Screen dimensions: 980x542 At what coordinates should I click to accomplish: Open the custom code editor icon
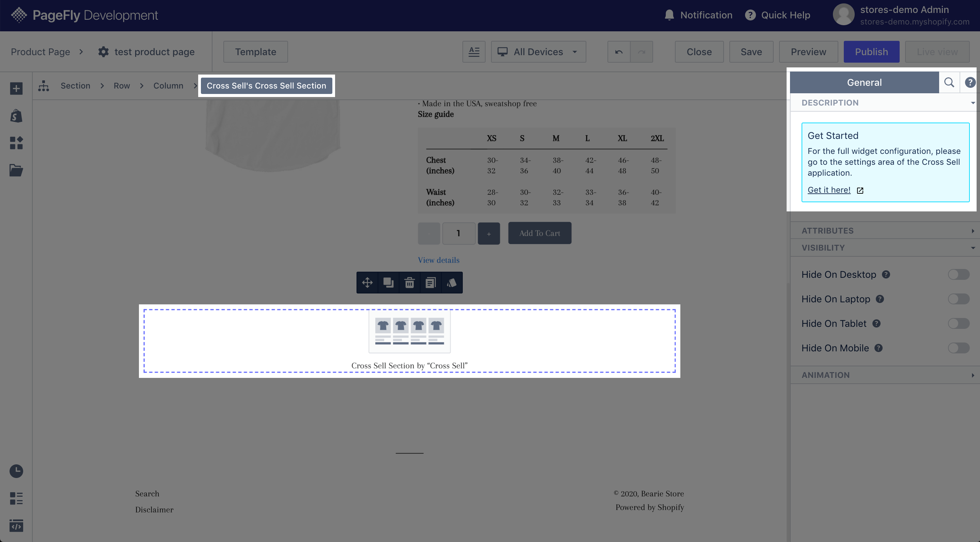(16, 526)
